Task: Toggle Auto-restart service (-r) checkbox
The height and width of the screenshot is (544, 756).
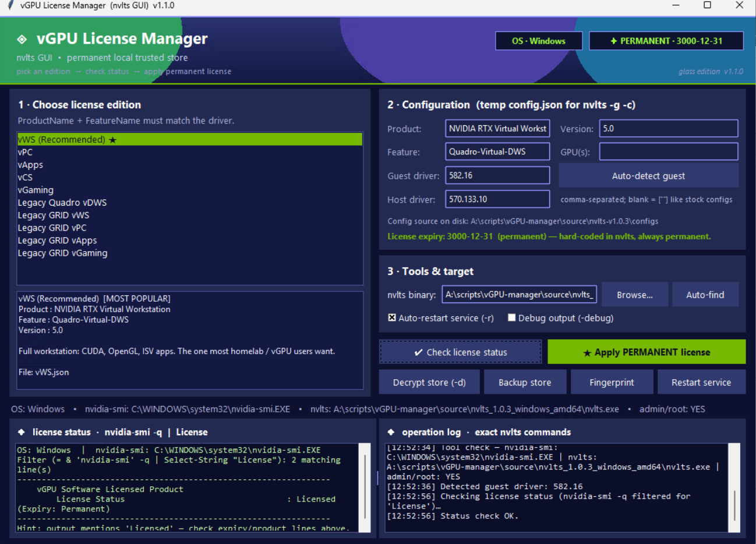Action: tap(392, 317)
